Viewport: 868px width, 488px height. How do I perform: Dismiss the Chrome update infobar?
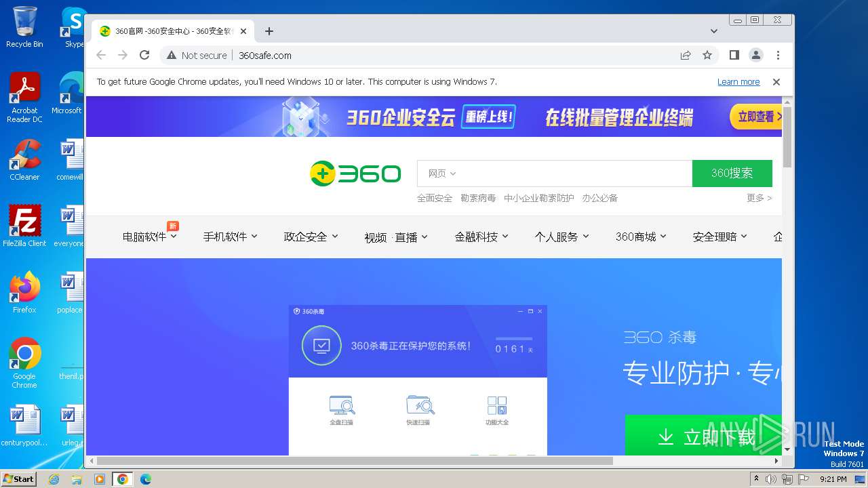776,82
